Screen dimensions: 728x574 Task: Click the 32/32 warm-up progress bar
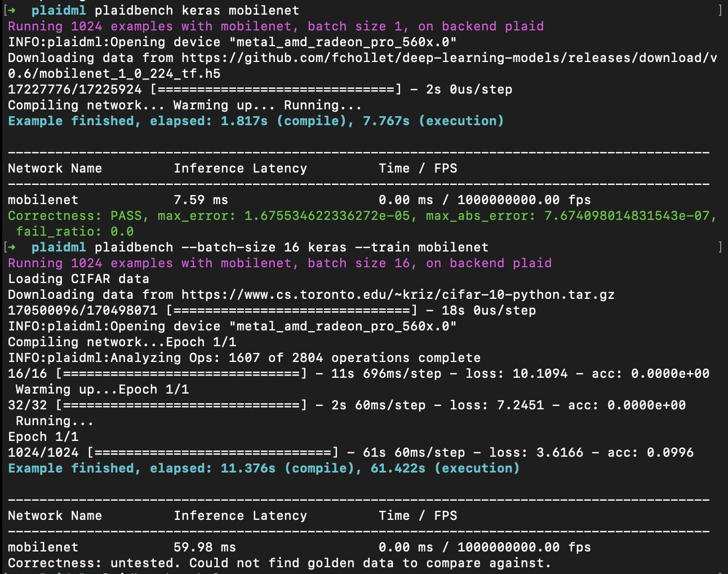(181, 405)
